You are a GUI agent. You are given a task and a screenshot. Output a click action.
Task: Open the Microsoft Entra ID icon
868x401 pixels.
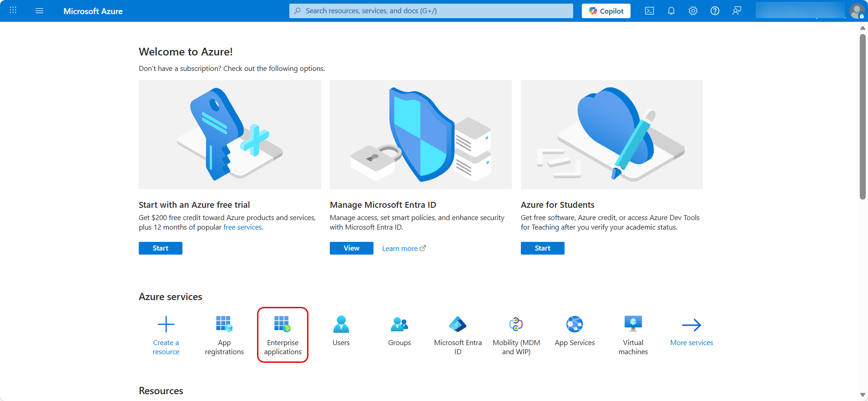(458, 324)
